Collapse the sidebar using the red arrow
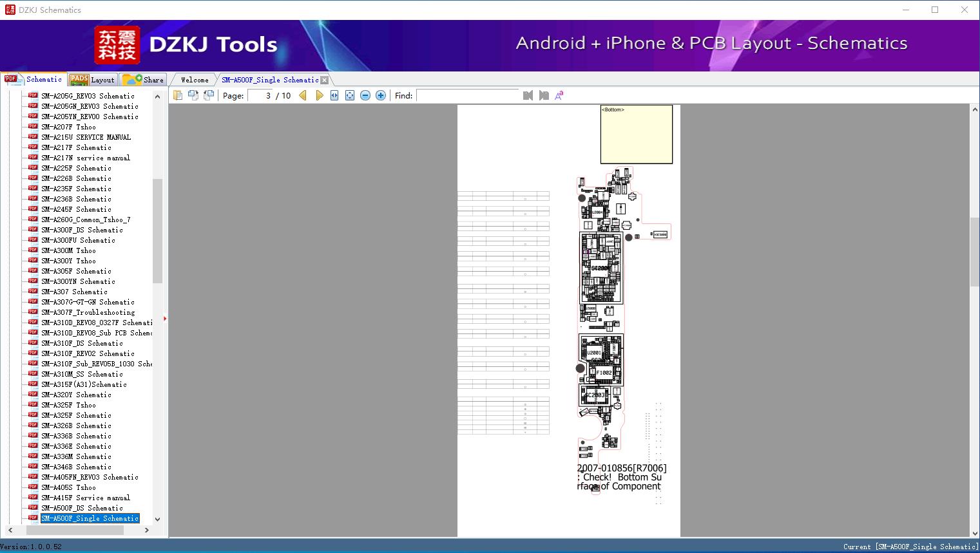The height and width of the screenshot is (553, 980). pyautogui.click(x=165, y=319)
